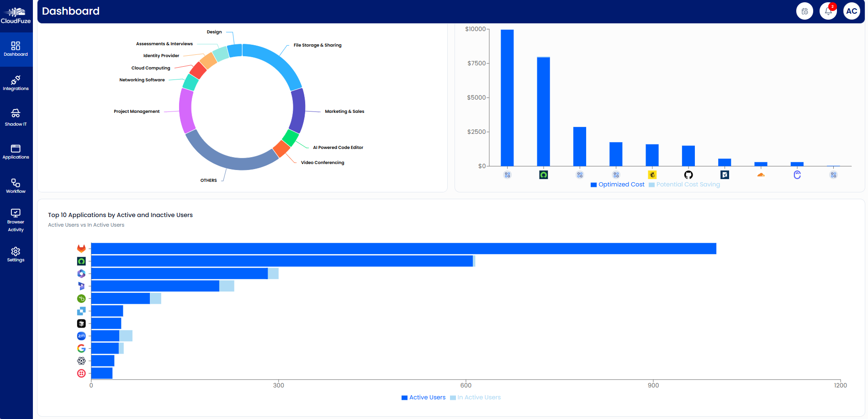Open the date range picker
868x419 pixels.
pyautogui.click(x=804, y=11)
